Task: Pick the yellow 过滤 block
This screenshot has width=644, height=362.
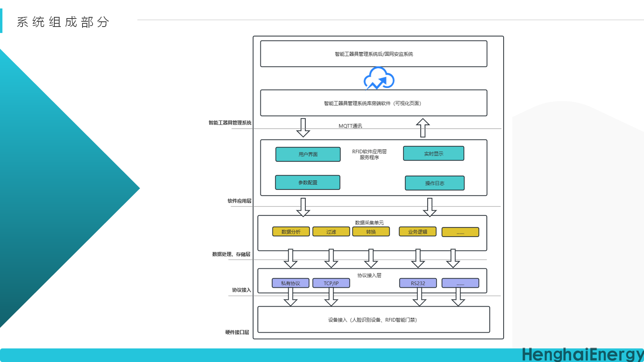Action: point(331,232)
